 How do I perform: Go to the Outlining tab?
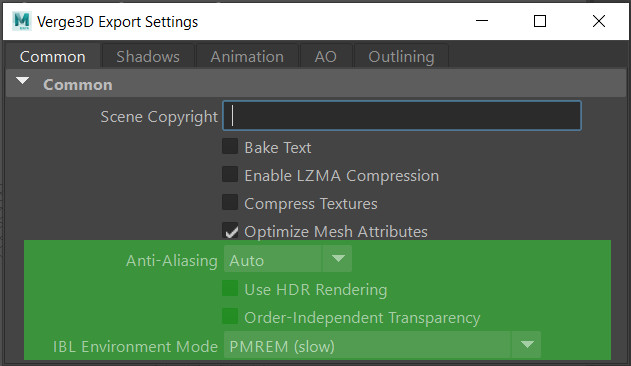pos(401,56)
